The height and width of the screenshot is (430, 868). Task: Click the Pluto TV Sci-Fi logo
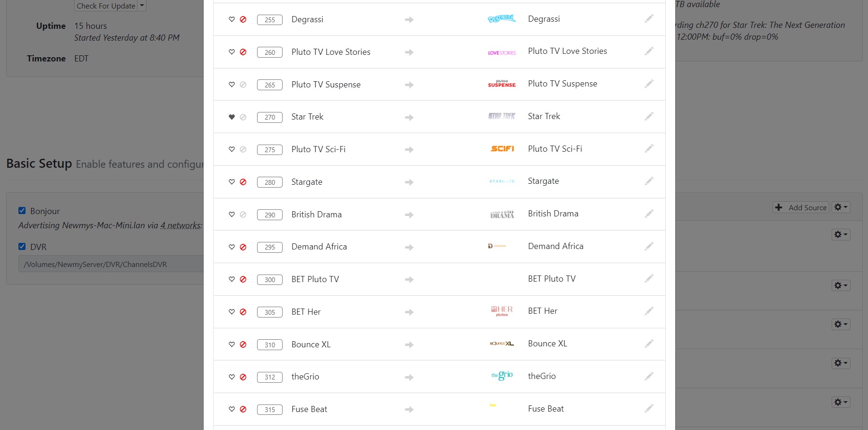coord(501,148)
